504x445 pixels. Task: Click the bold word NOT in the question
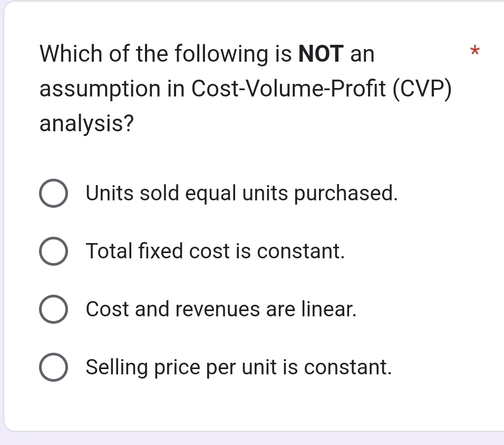click(322, 54)
